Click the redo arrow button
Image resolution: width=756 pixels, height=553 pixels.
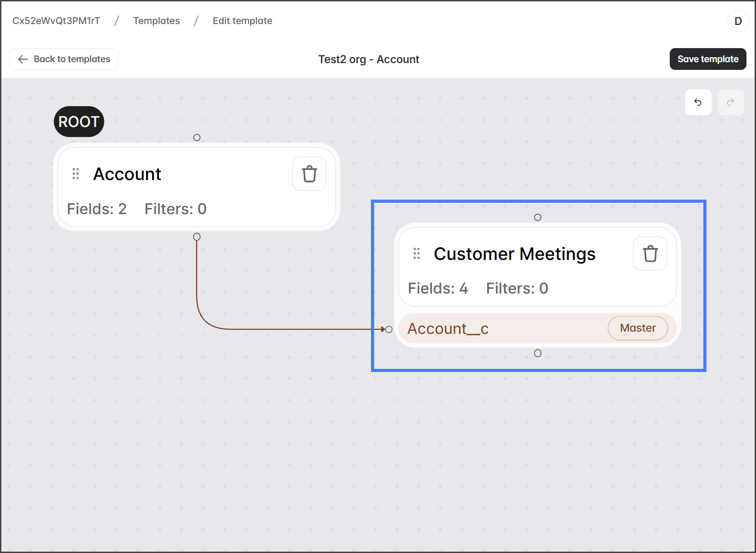point(730,103)
